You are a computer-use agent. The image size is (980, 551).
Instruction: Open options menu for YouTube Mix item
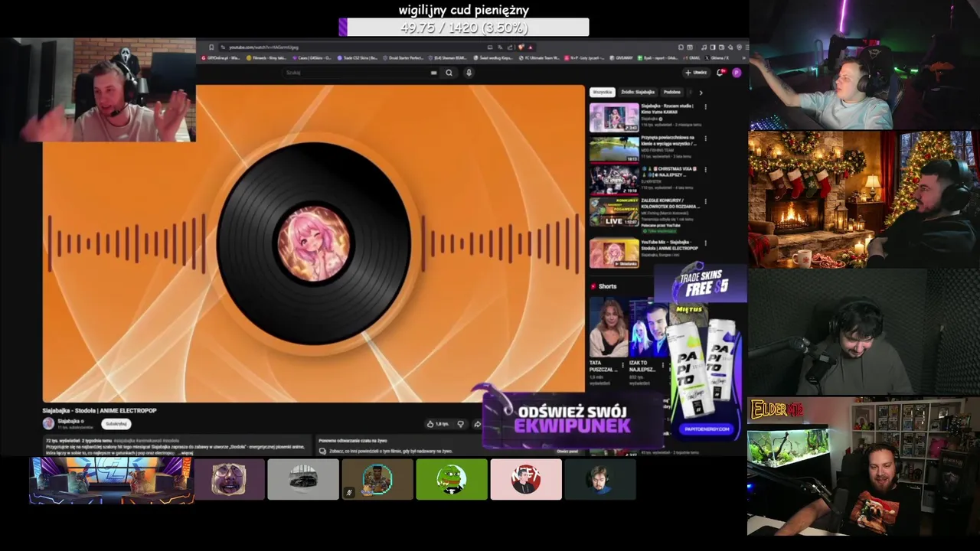[705, 243]
